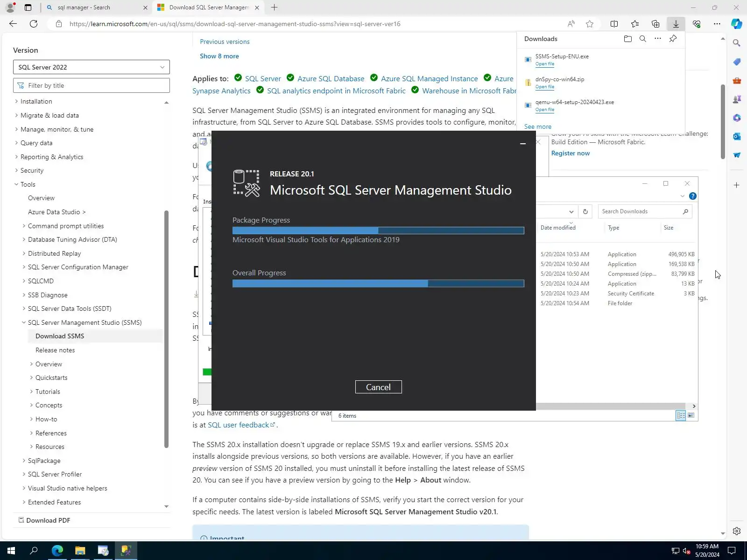Refresh the File Explorer folder view

[585, 211]
